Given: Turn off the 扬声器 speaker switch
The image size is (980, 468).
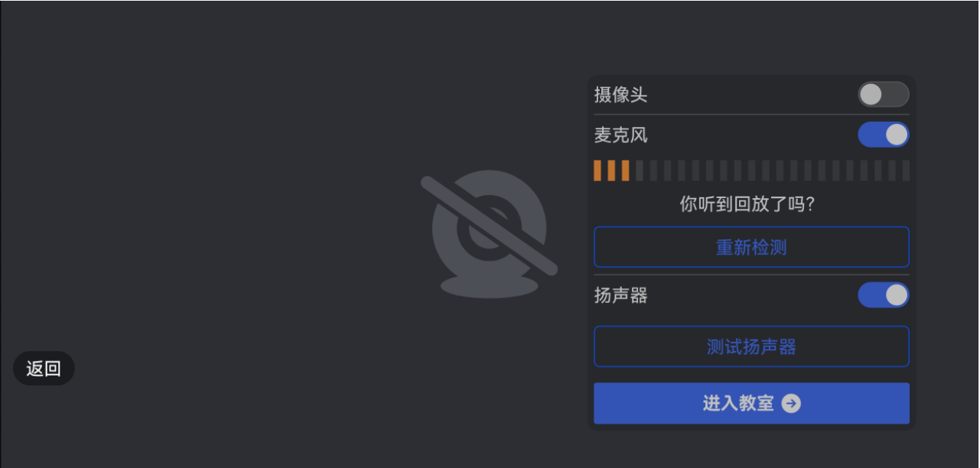Looking at the screenshot, I should (883, 294).
